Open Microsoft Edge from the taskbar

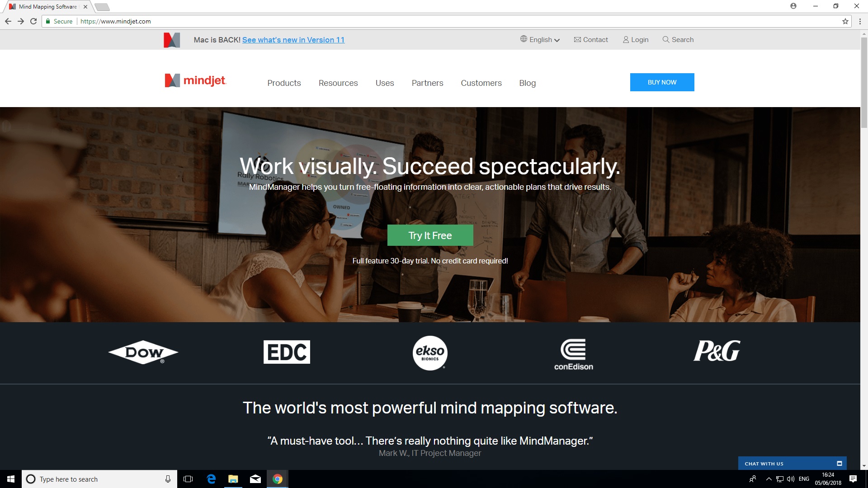tap(211, 479)
